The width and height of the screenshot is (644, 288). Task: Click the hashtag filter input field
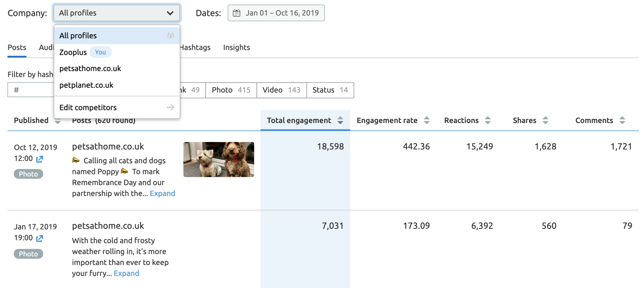coord(31,90)
